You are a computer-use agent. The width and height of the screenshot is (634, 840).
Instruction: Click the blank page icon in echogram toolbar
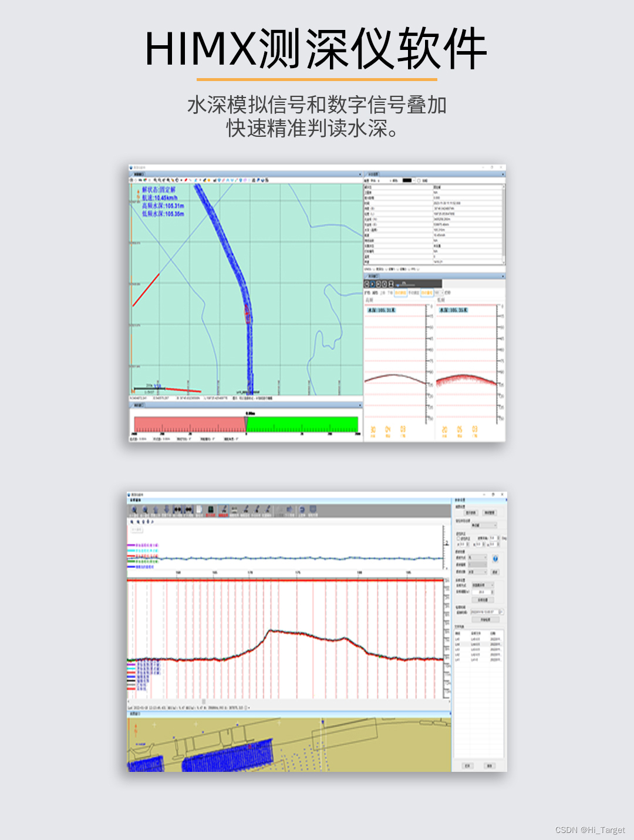click(199, 509)
